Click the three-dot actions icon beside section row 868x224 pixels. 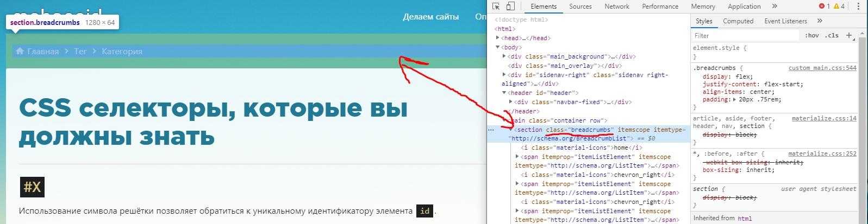pos(491,130)
